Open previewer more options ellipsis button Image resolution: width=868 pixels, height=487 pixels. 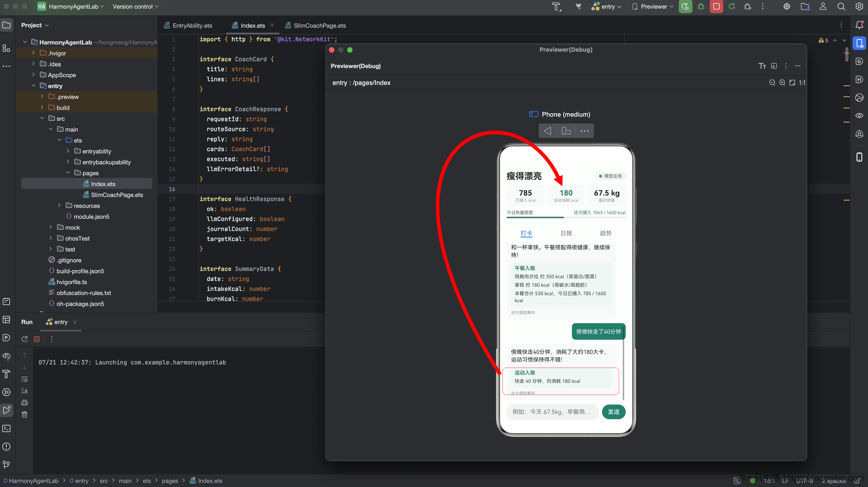[585, 131]
